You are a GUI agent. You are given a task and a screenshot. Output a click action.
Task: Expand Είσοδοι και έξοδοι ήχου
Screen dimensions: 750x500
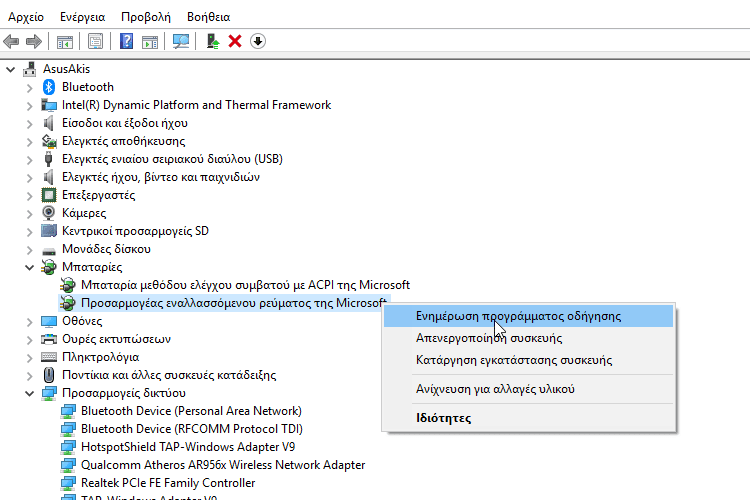(30, 124)
